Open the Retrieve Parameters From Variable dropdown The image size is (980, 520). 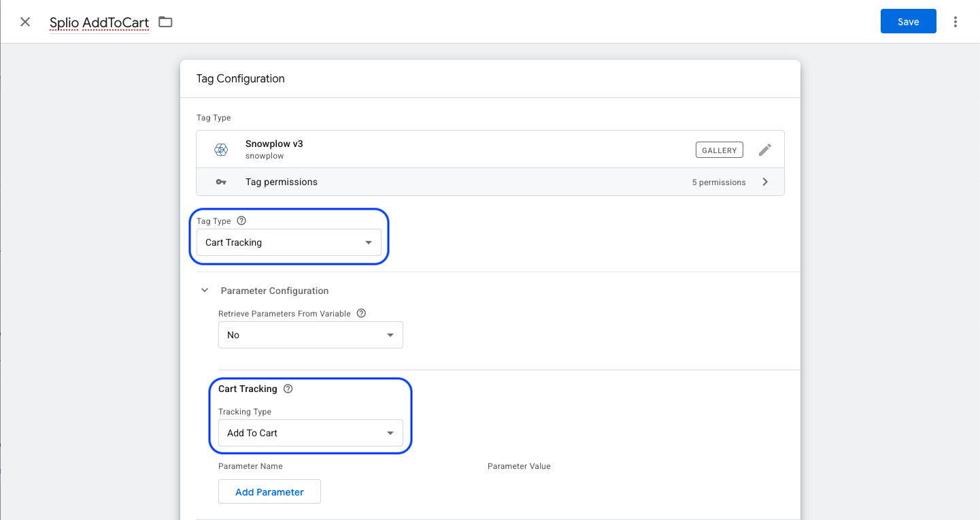point(311,335)
